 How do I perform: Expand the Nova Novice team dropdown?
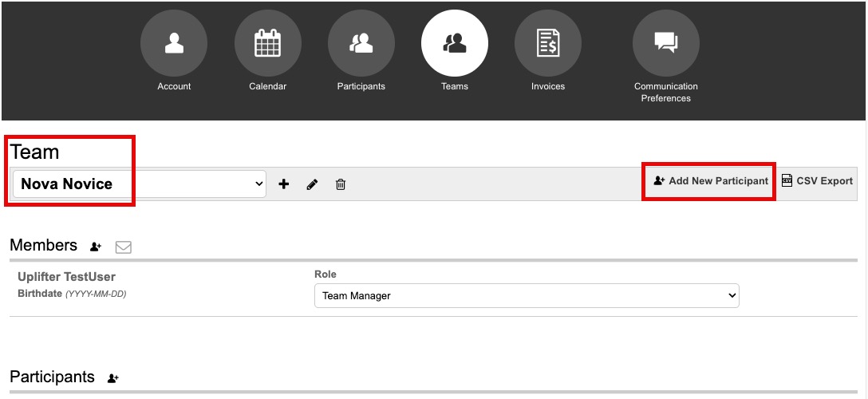coord(139,184)
